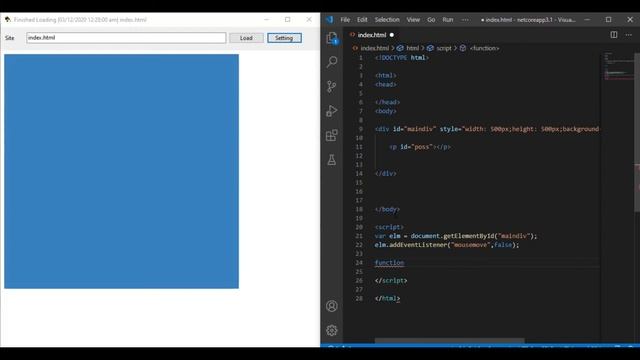Open the Source Control view
The width and height of the screenshot is (640, 360).
coord(332,86)
